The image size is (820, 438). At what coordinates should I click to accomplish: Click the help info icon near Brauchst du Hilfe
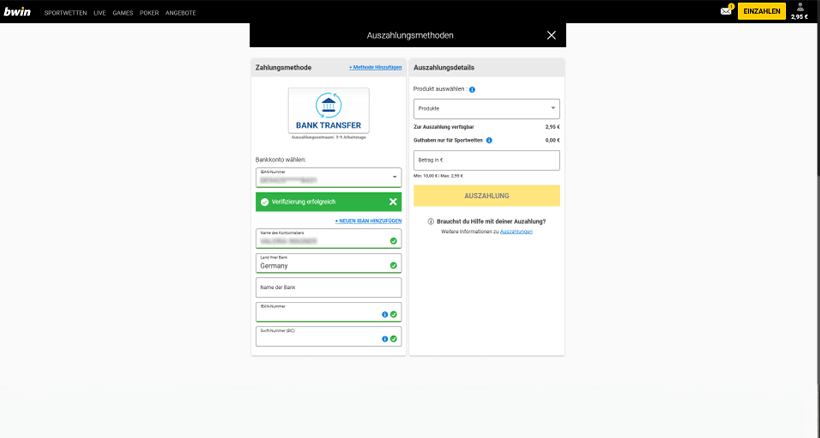[x=431, y=222]
